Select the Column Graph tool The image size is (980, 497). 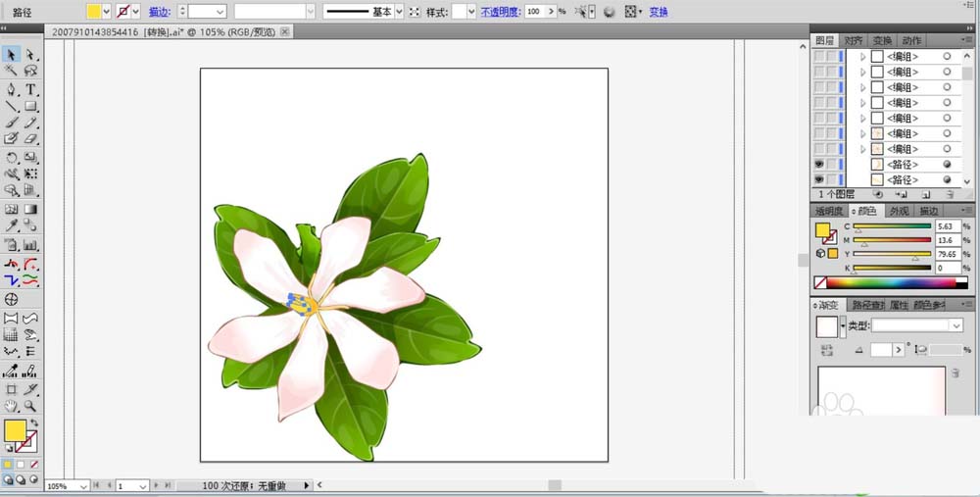[30, 244]
